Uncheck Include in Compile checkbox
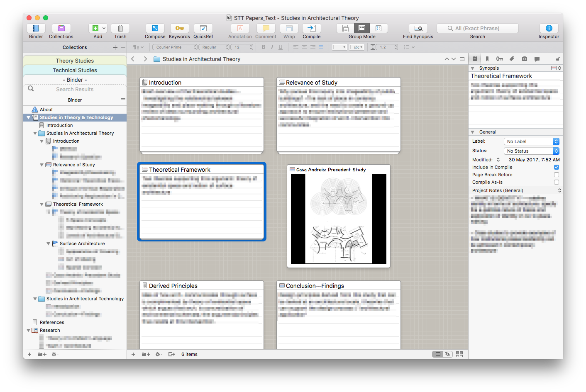The image size is (586, 392). click(x=556, y=167)
